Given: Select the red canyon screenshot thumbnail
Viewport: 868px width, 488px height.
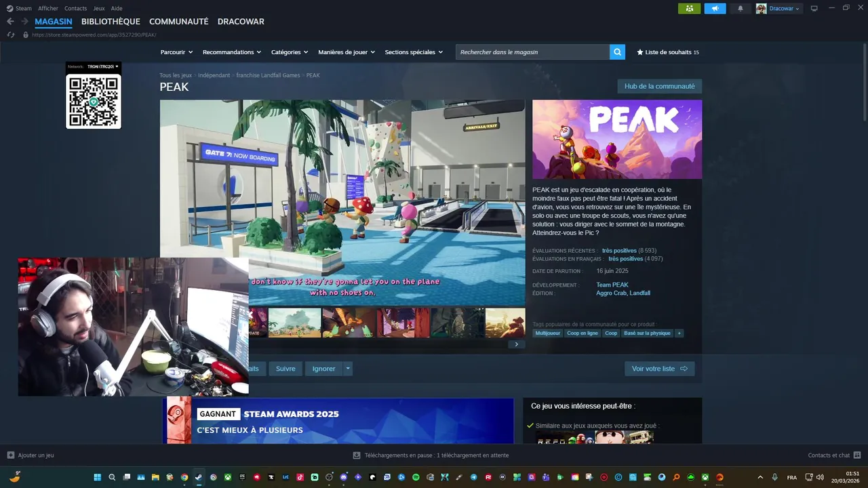Looking at the screenshot, I should coord(403,323).
